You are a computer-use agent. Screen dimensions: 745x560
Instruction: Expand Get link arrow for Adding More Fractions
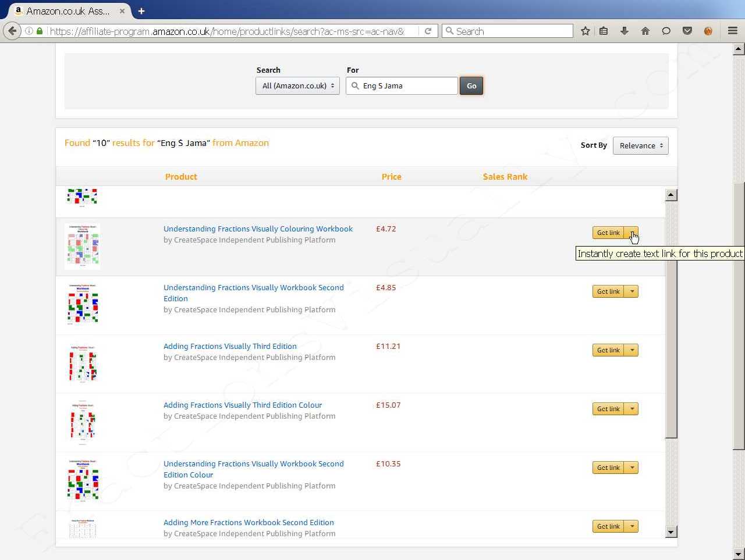[632, 526]
